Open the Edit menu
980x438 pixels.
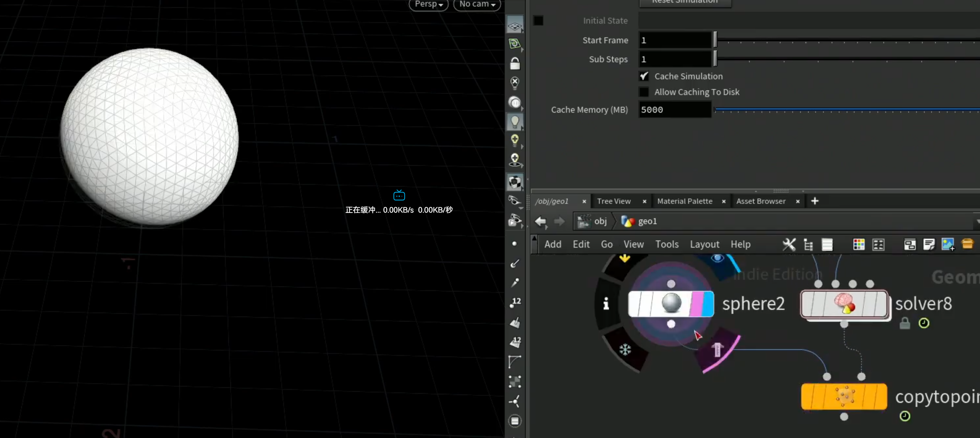[x=581, y=244]
